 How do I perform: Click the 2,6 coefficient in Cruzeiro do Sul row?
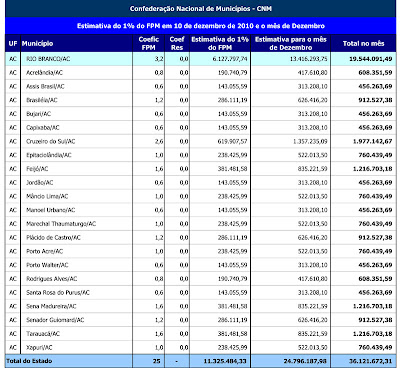[x=159, y=141]
